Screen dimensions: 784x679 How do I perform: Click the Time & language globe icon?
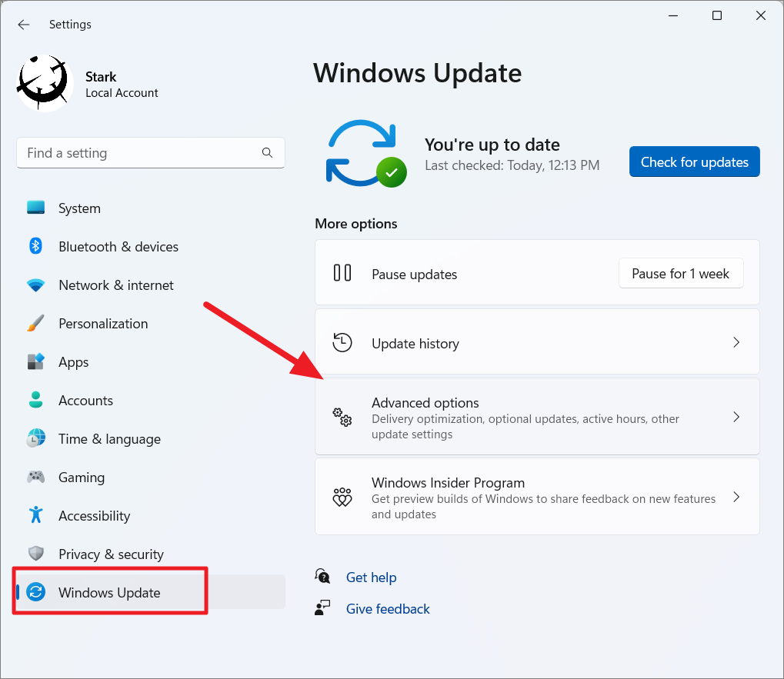[36, 438]
